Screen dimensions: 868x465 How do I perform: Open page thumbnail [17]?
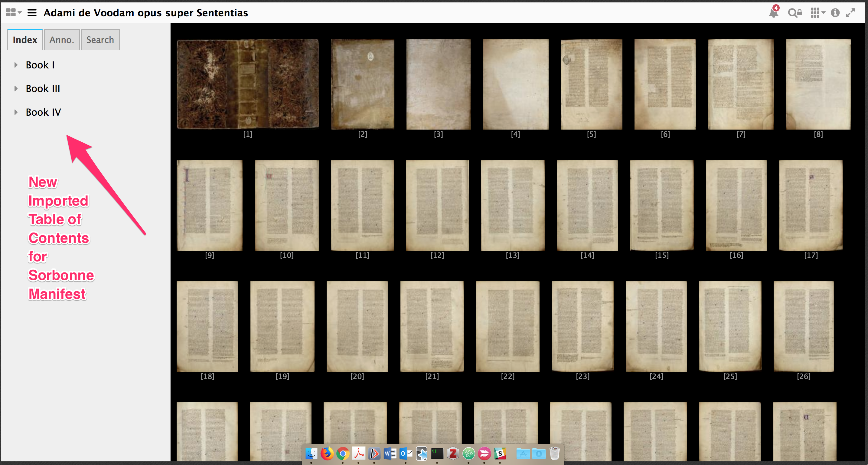(x=811, y=205)
